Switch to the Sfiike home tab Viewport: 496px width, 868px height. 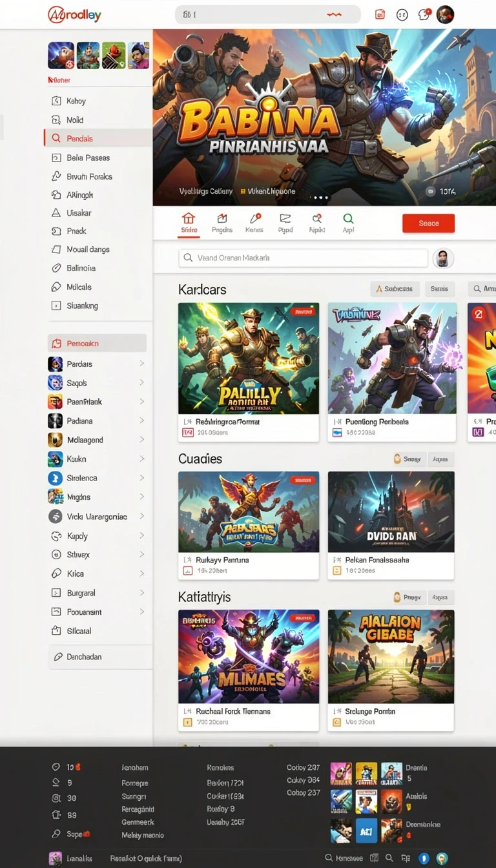point(189,223)
